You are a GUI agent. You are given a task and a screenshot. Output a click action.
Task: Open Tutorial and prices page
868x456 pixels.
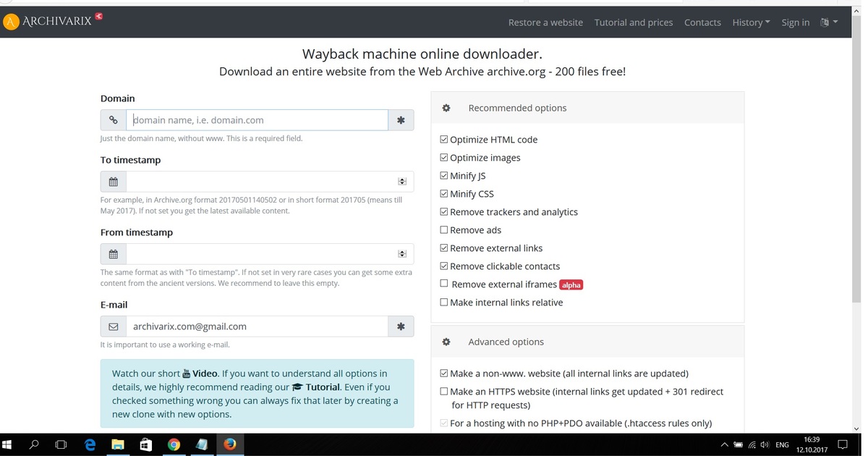634,22
